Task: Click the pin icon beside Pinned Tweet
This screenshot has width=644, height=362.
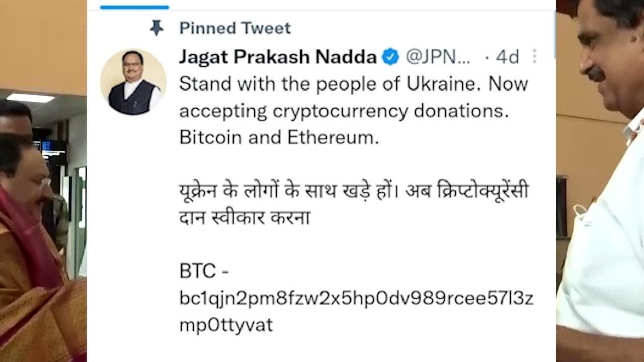Action: (156, 28)
